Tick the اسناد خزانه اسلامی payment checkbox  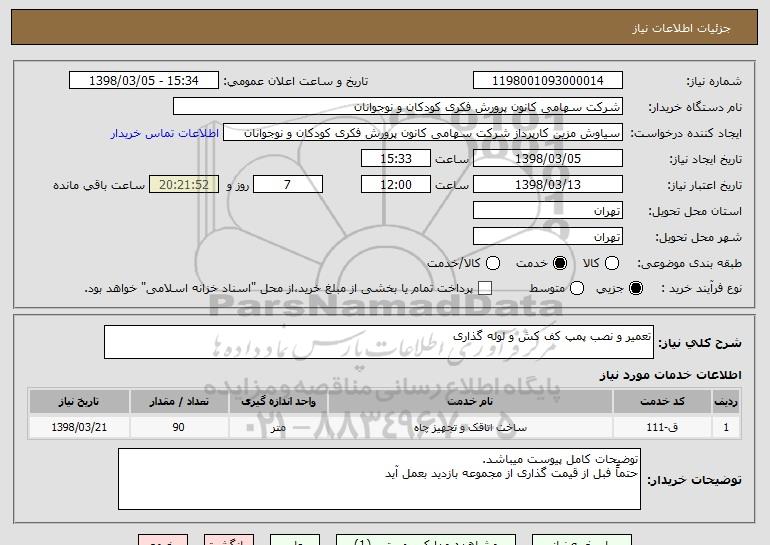[x=485, y=288]
